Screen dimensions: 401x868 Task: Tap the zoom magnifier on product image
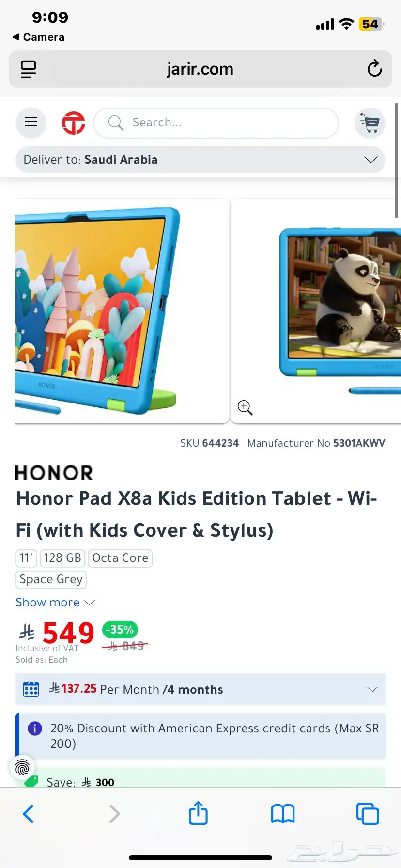click(245, 408)
